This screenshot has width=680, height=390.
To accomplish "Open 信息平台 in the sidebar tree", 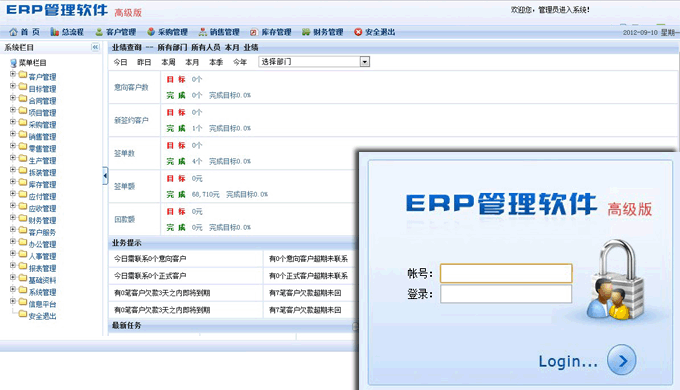I will (42, 304).
